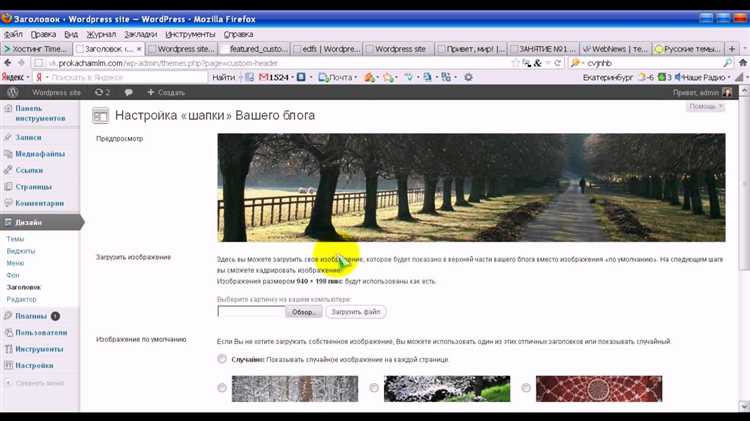This screenshot has width=750, height=421.
Task: Switch to the Привет, мир! browser tab
Action: pyautogui.click(x=469, y=48)
